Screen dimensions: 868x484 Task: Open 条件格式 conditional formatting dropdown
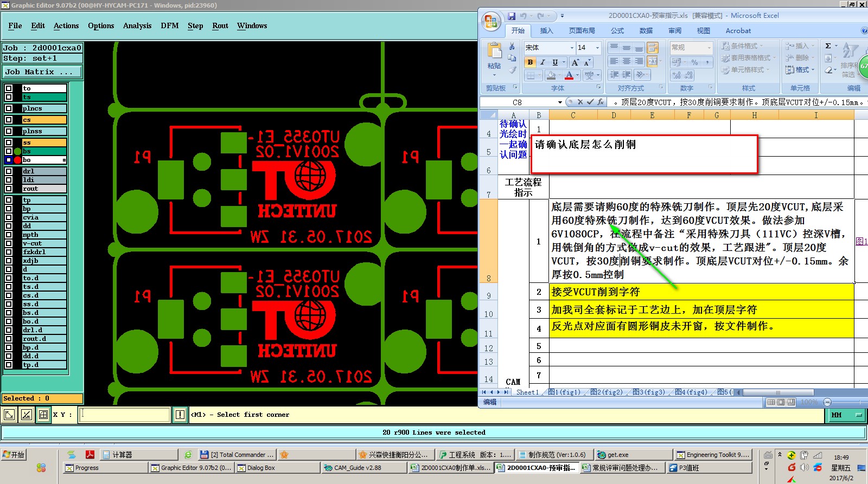tap(743, 46)
